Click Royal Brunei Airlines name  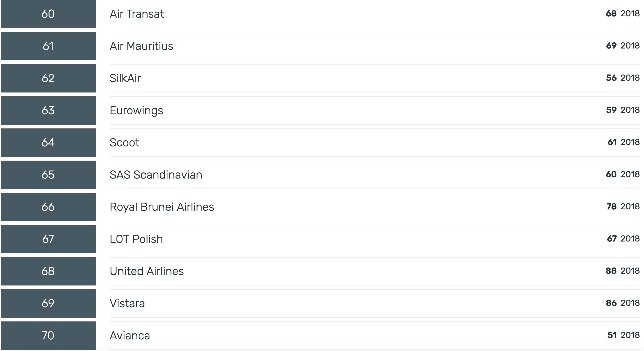pos(162,207)
